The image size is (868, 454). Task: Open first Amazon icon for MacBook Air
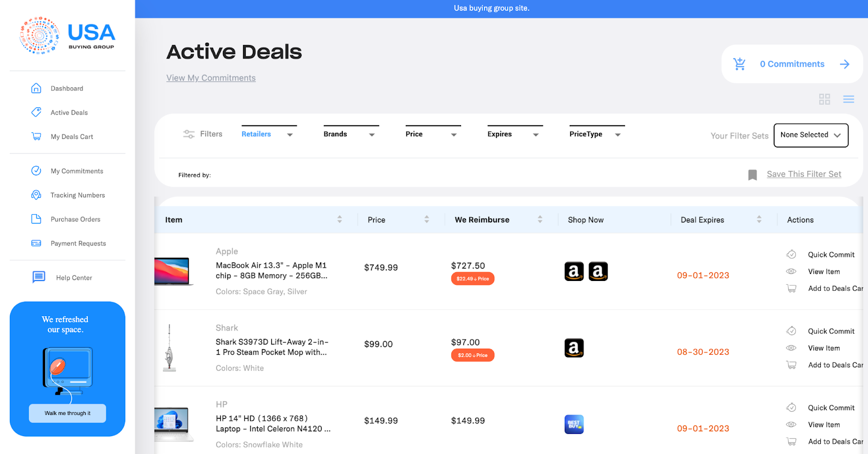[x=574, y=271]
